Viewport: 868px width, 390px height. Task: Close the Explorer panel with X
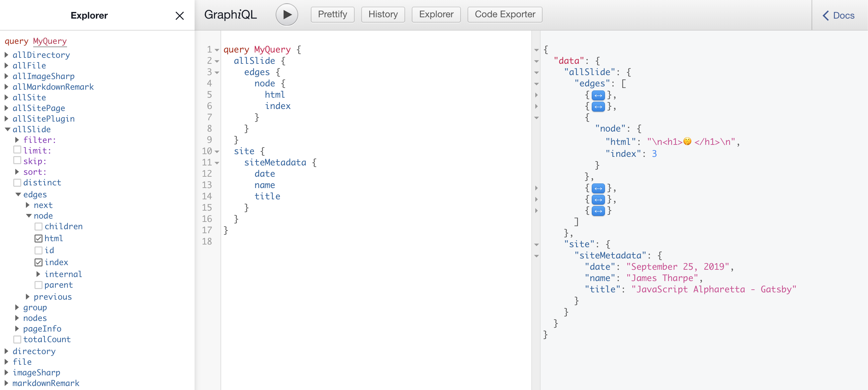pyautogui.click(x=180, y=16)
